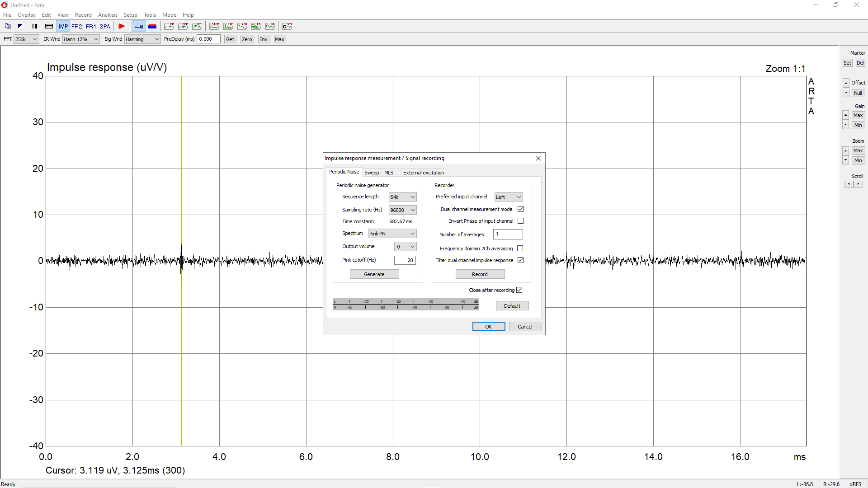Viewport: 868px width, 488px height.
Task: Increase Offset with the up arrow
Action: (846, 83)
